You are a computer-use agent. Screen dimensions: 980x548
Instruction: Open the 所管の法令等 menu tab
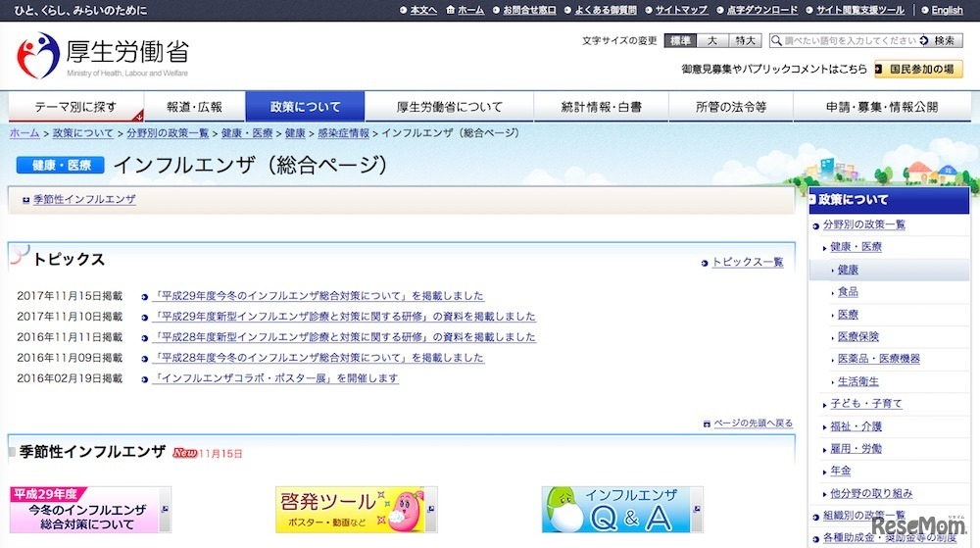click(x=731, y=107)
